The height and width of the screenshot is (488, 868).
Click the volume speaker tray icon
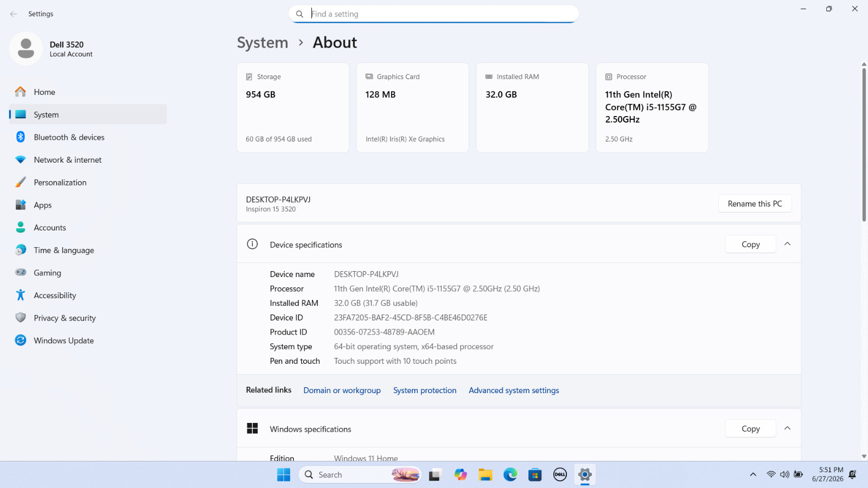(x=784, y=475)
